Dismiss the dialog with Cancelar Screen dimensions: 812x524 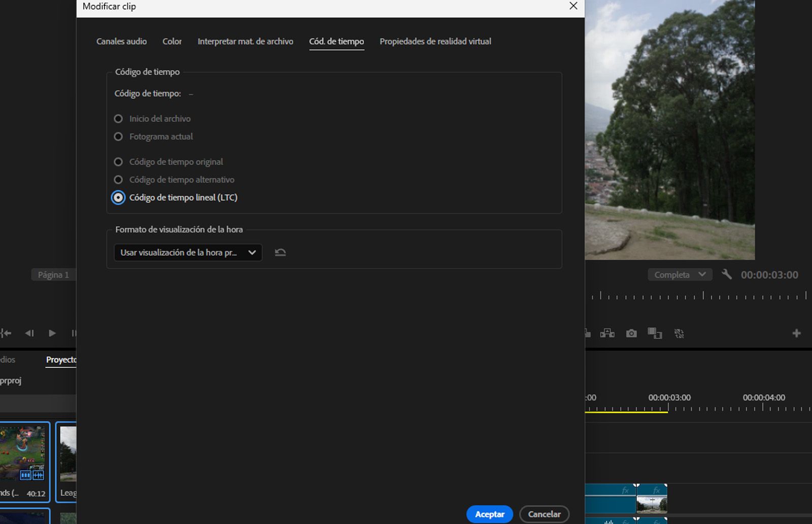pos(544,514)
